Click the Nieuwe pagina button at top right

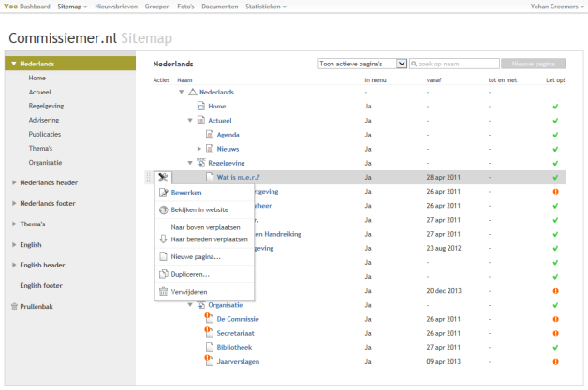[534, 64]
